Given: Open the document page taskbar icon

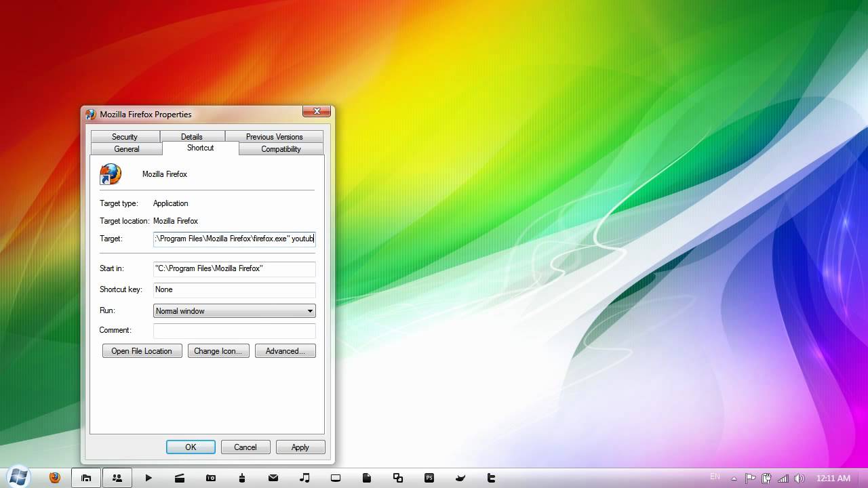Looking at the screenshot, I should coord(367,478).
